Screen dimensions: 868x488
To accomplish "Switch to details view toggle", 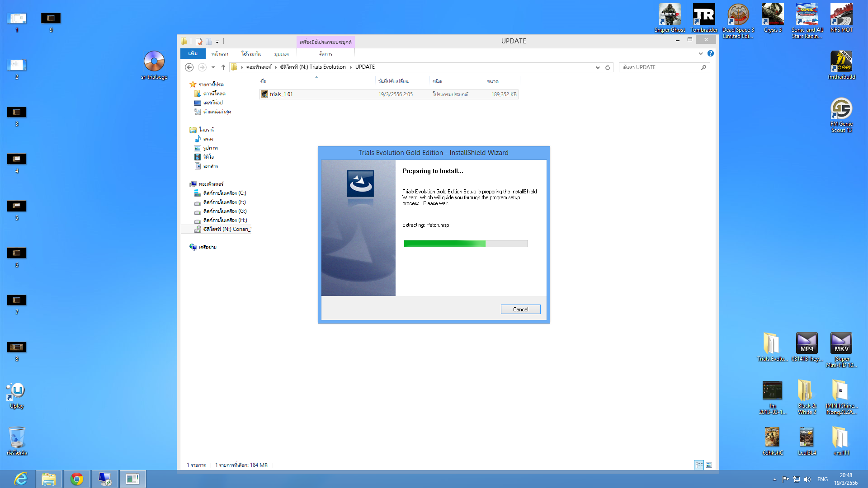I will coord(699,465).
